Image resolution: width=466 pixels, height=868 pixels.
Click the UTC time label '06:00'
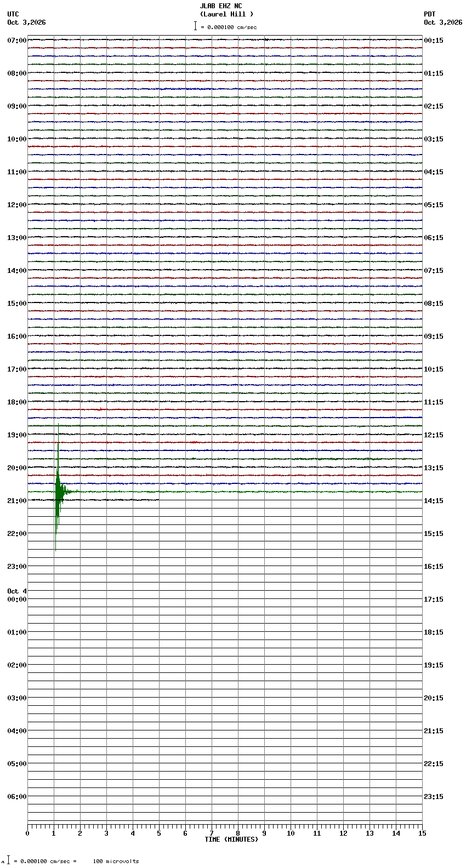[17, 797]
